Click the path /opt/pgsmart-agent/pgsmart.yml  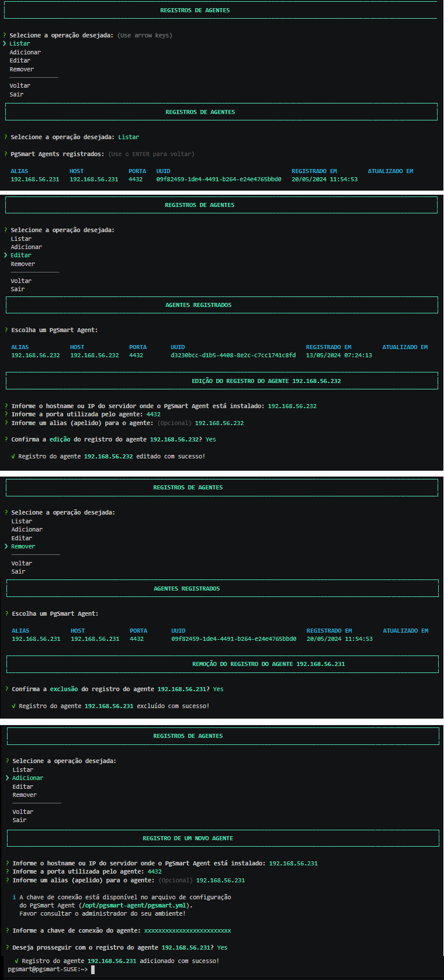134,906
